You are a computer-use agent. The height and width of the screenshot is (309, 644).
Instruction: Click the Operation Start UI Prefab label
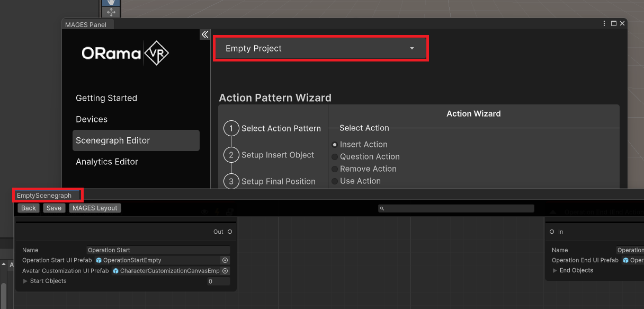(57, 260)
